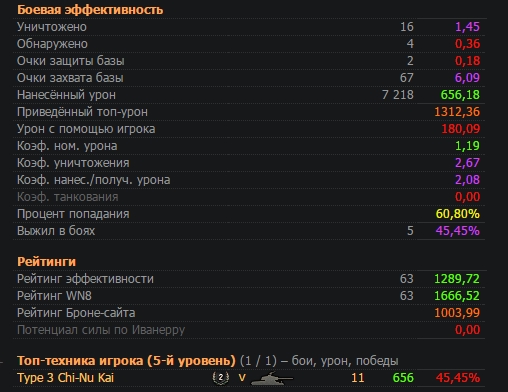The image size is (508, 392).
Task: Click the 'Коэф. уничтожения' label
Action: click(x=73, y=163)
